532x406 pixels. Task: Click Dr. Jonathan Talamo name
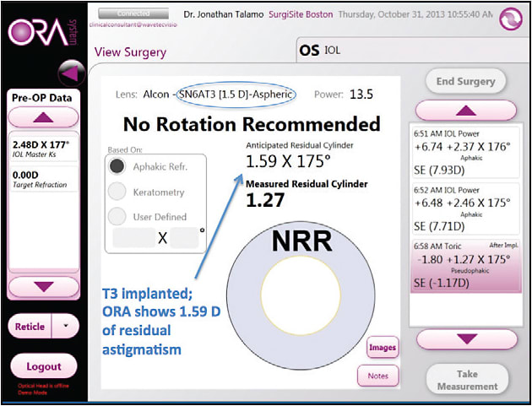point(224,15)
